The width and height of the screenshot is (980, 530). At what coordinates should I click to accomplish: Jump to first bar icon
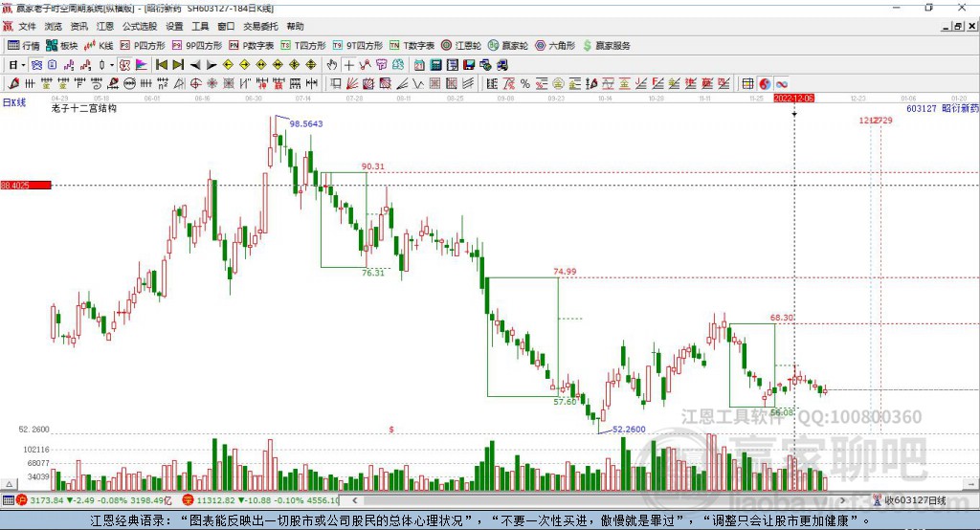tap(161, 65)
